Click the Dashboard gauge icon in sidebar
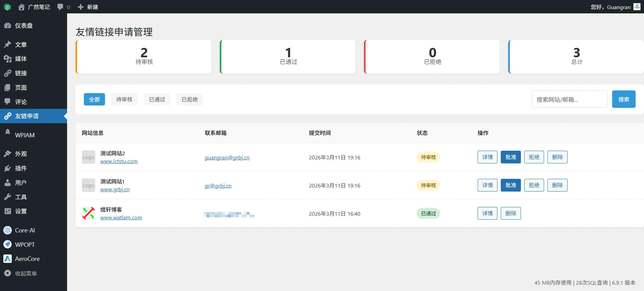 point(7,26)
